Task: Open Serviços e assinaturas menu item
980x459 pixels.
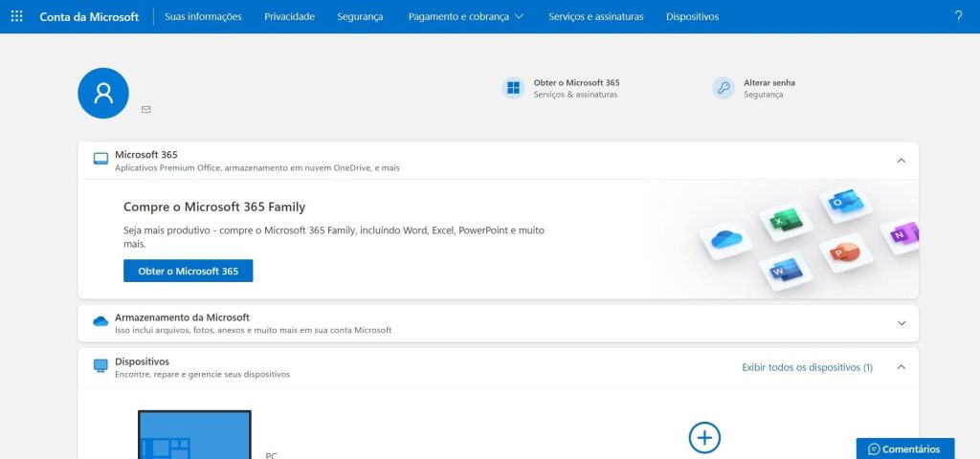Action: (x=595, y=17)
